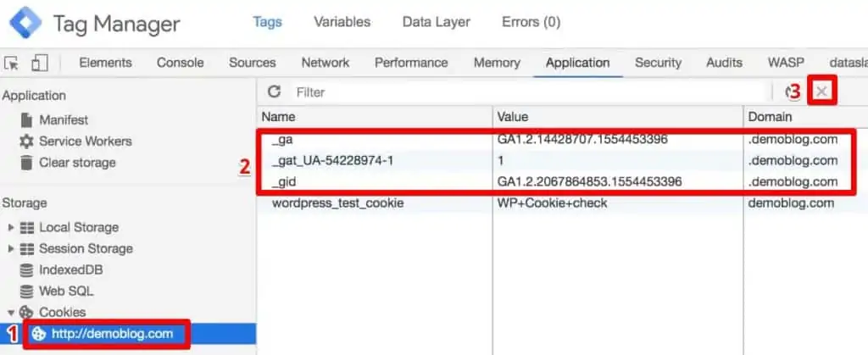
Task: Collapse the Cookies tree node
Action: (11, 312)
